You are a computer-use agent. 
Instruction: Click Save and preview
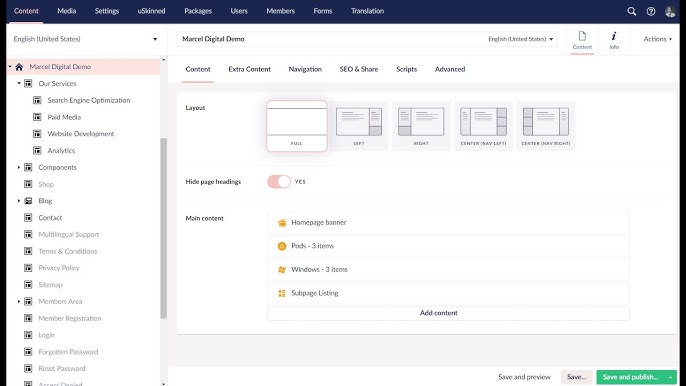[x=524, y=377]
